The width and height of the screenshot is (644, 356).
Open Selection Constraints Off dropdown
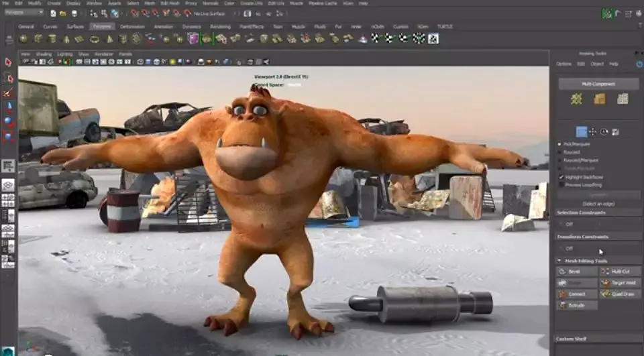click(x=598, y=224)
